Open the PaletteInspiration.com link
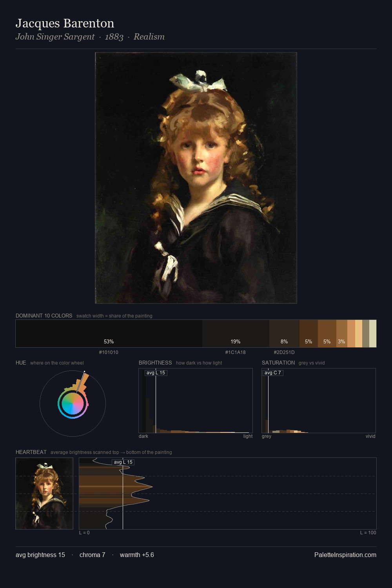Viewport: 392px width, 588px height. click(x=345, y=555)
